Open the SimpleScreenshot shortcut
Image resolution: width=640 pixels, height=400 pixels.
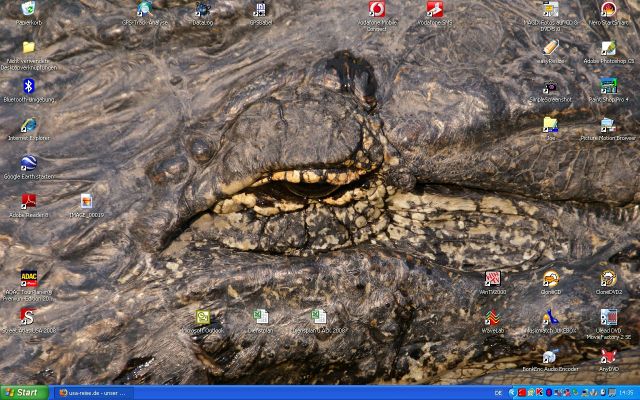click(551, 86)
